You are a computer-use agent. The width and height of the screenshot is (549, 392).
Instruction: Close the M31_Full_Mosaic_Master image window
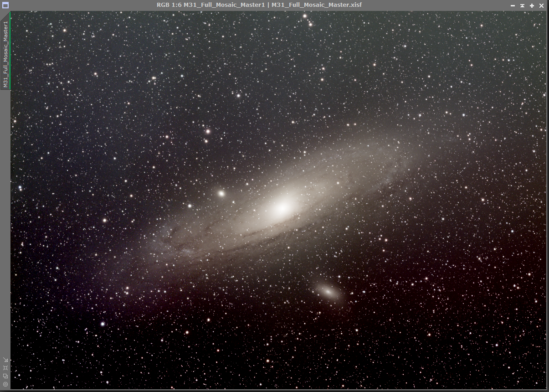(x=541, y=5)
